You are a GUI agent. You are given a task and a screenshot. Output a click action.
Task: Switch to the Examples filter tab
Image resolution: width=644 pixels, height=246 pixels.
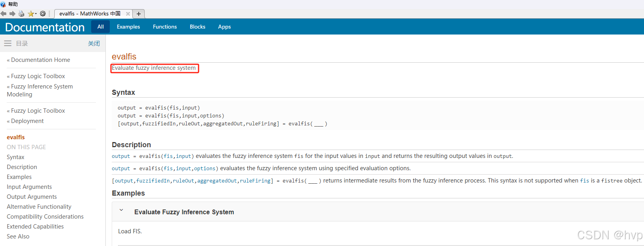(128, 27)
